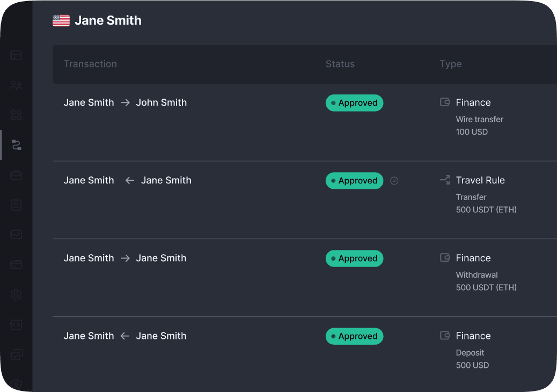Open the analytics chart icon in sidebar
This screenshot has height=392, width=557.
(16, 235)
